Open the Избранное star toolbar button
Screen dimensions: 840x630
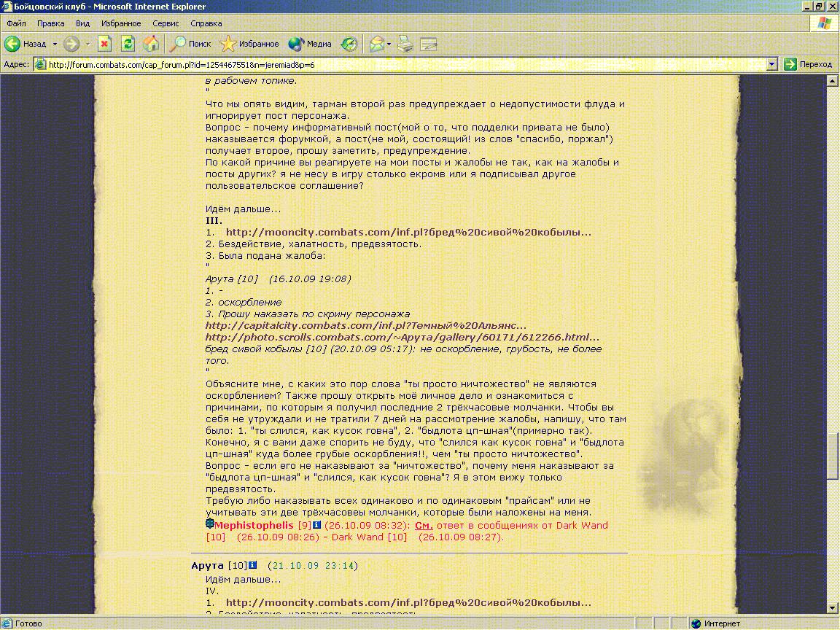pyautogui.click(x=249, y=44)
